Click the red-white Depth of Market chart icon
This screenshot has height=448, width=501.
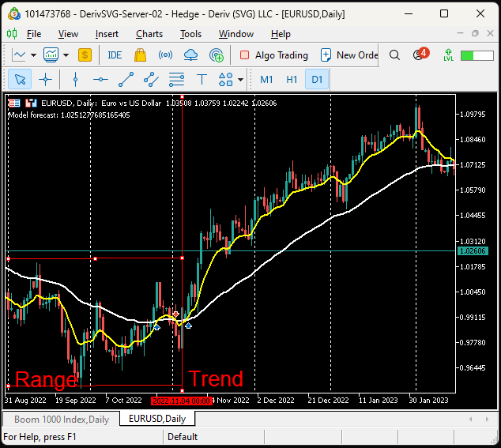(14, 103)
